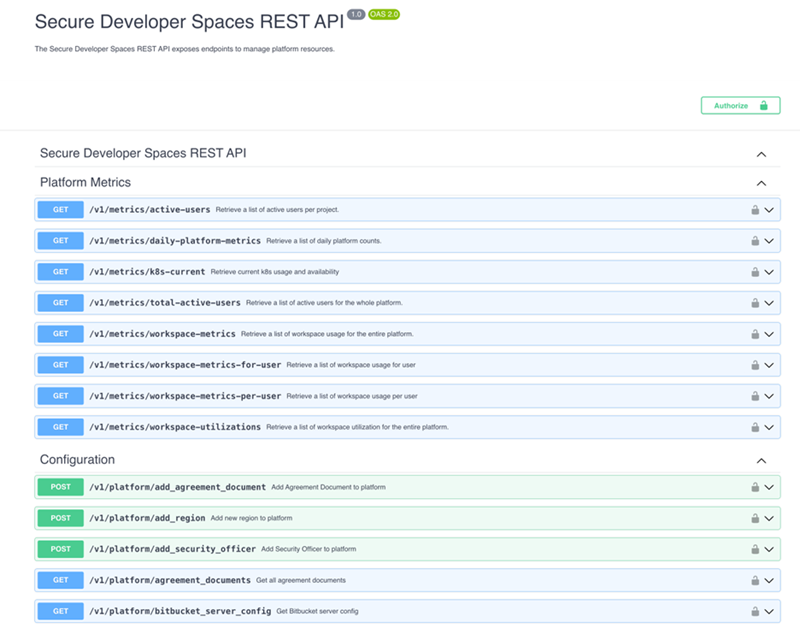Click the padlock icon on /v1/metrics/active-users
Viewport: 800px width, 628px height.
point(753,209)
